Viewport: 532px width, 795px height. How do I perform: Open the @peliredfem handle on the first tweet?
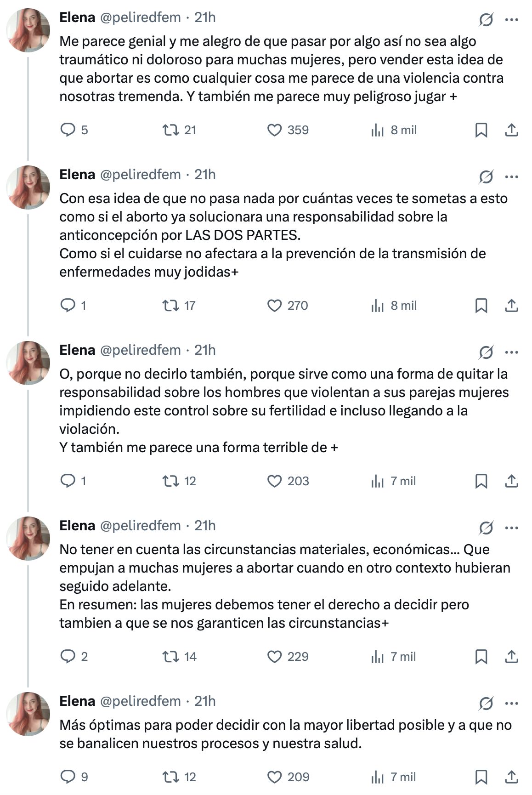pyautogui.click(x=140, y=17)
